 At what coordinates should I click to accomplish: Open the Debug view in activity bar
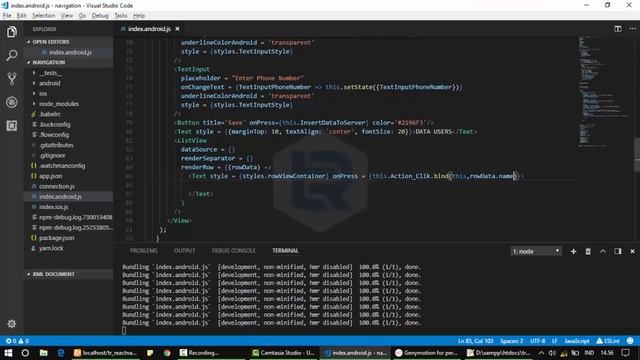[x=11, y=102]
